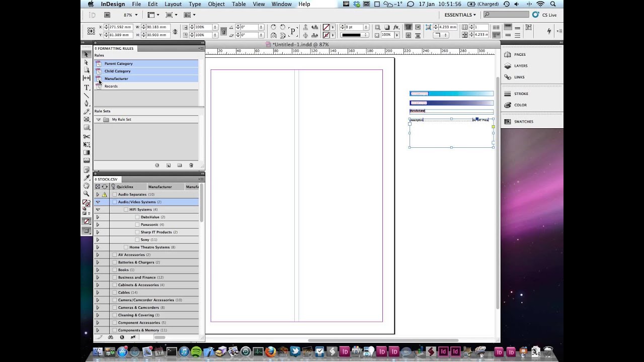Click info icon in Formatting Rules panel
Viewport: 644px width, 362px height.
(x=157, y=165)
